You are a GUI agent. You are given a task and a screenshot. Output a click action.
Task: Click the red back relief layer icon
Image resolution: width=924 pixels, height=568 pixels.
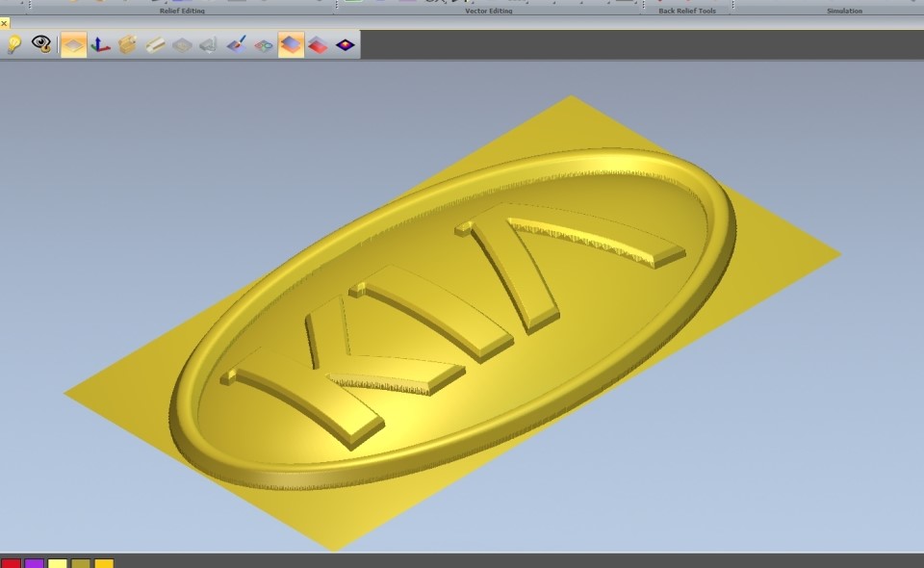click(x=318, y=45)
